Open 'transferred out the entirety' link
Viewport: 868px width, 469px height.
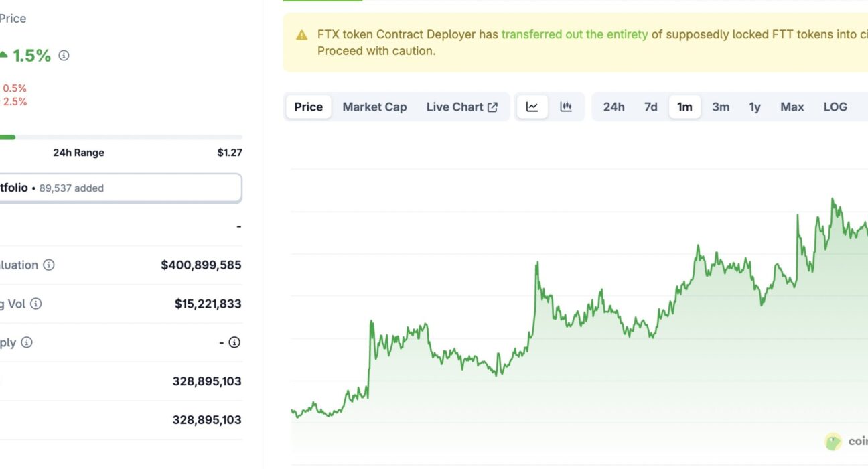click(575, 34)
